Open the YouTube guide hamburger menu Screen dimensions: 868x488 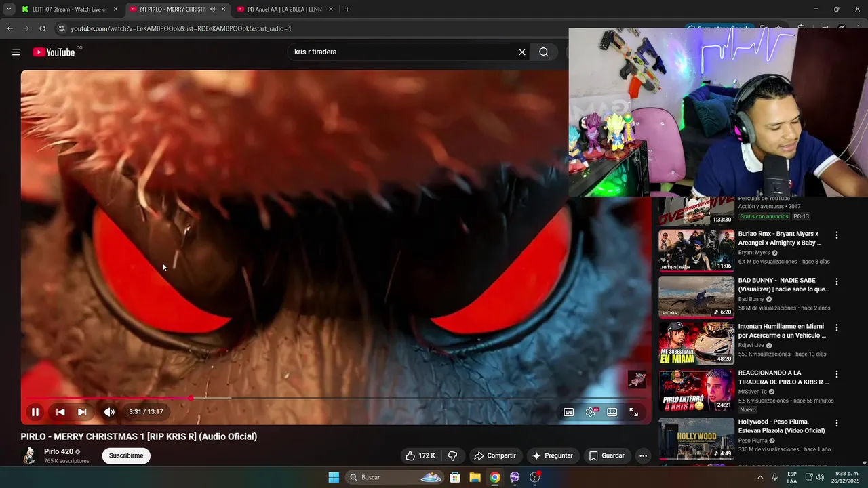pos(16,52)
